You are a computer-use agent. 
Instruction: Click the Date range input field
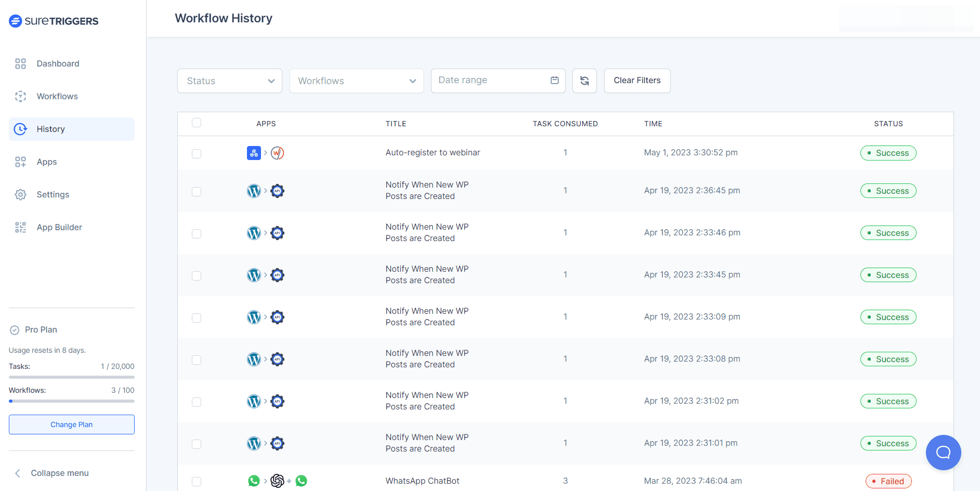point(489,80)
